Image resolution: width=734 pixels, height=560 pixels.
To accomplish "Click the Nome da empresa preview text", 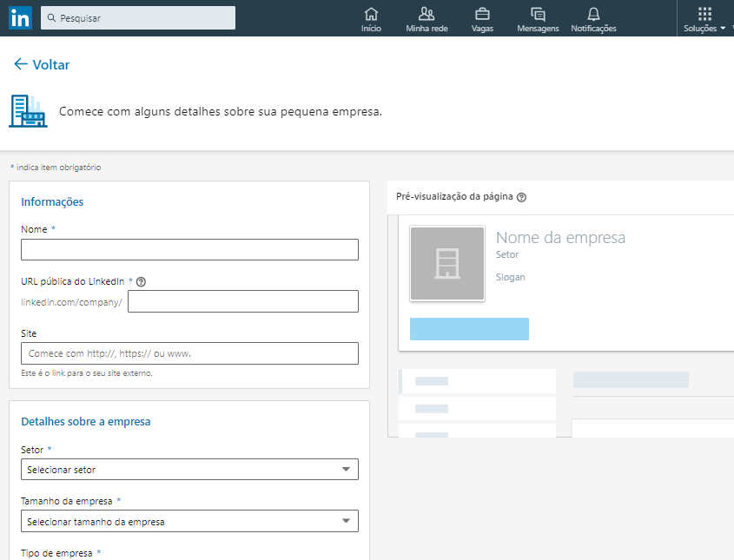I will pyautogui.click(x=560, y=238).
